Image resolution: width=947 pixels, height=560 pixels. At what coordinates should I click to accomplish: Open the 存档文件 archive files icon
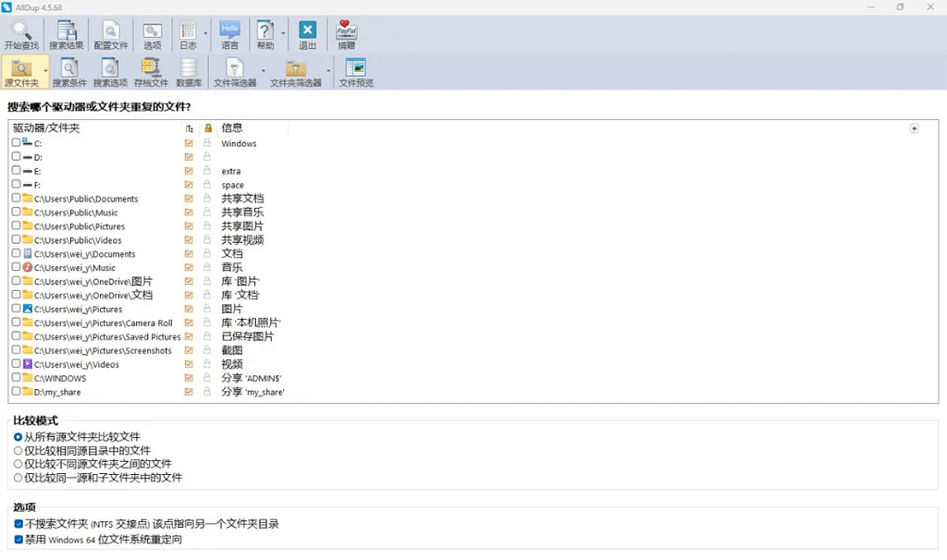(151, 69)
